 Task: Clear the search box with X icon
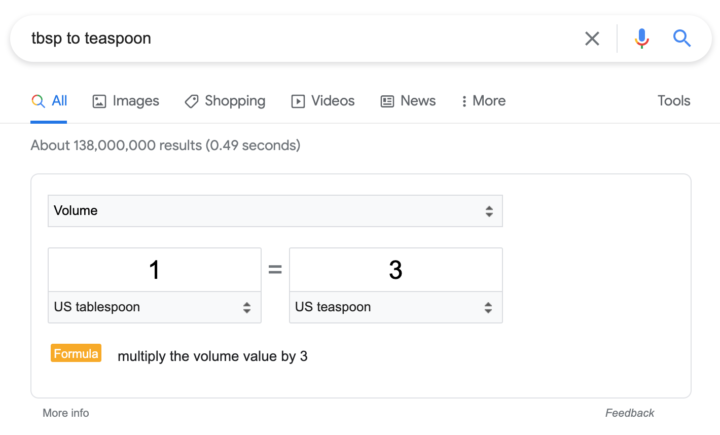[592, 39]
